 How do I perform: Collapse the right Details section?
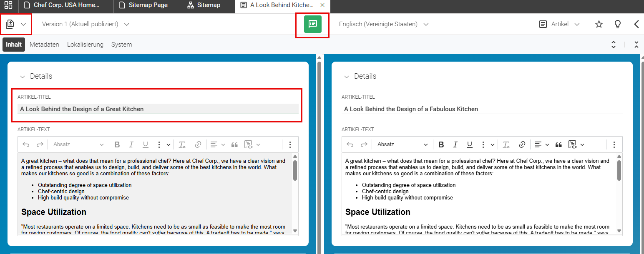coord(346,76)
